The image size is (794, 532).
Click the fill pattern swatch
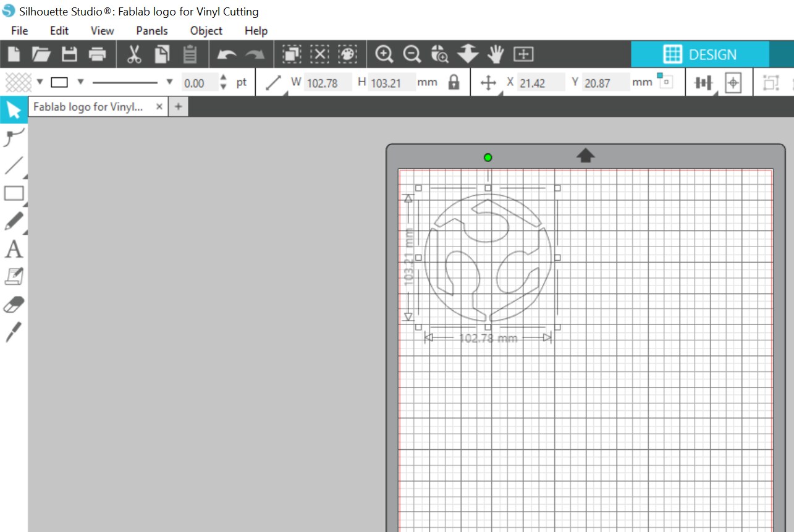point(18,82)
